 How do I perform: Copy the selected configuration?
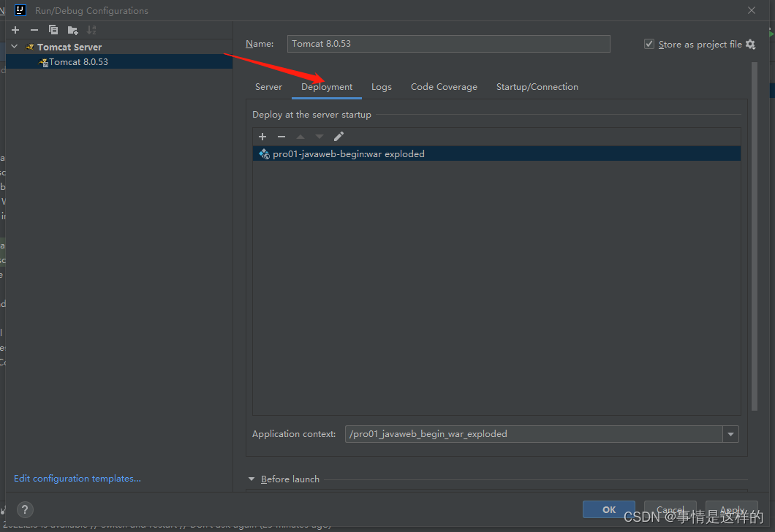(x=53, y=30)
